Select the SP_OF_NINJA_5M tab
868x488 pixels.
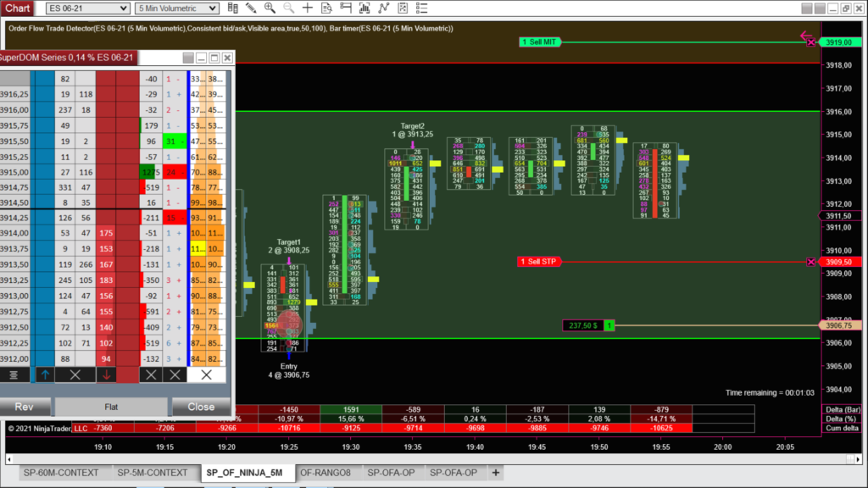pos(244,473)
